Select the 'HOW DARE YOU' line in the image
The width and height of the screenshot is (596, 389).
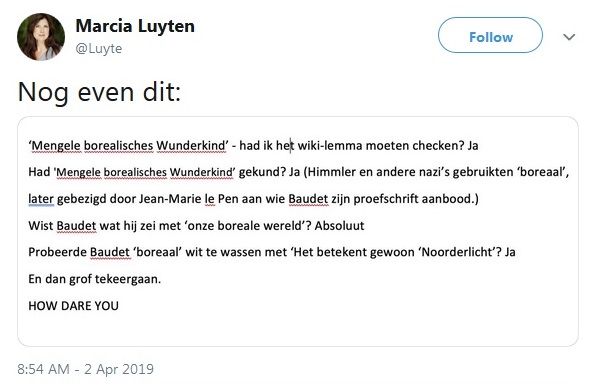tap(73, 306)
